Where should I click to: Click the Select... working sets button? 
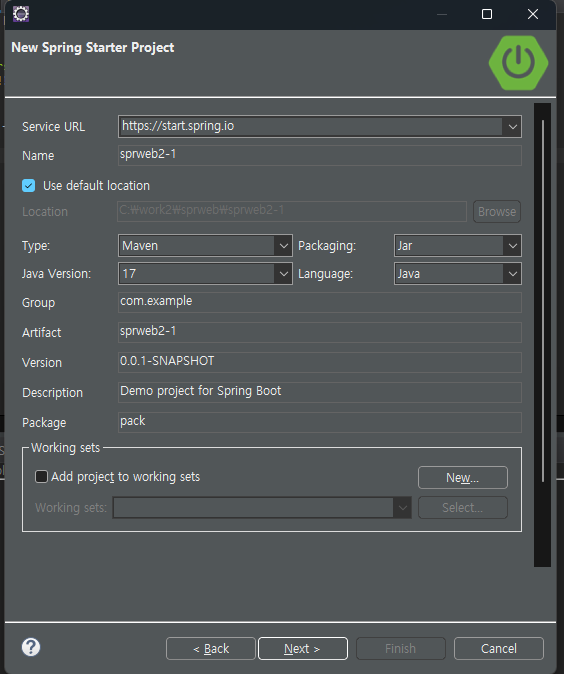coord(463,508)
